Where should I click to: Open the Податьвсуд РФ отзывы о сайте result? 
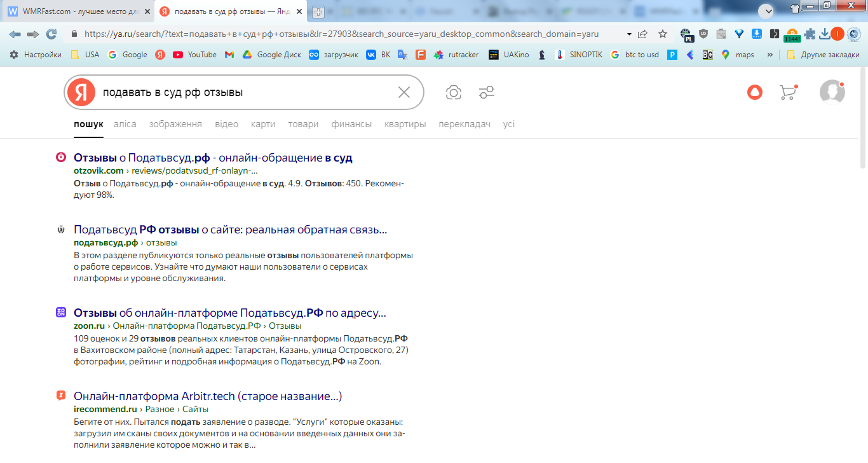coord(230,230)
